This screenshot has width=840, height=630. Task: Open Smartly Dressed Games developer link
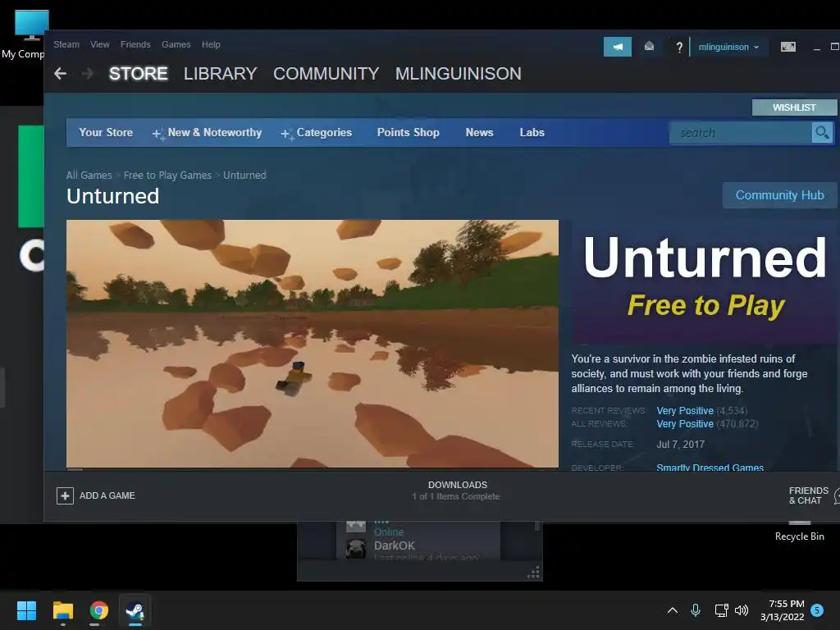pos(710,467)
